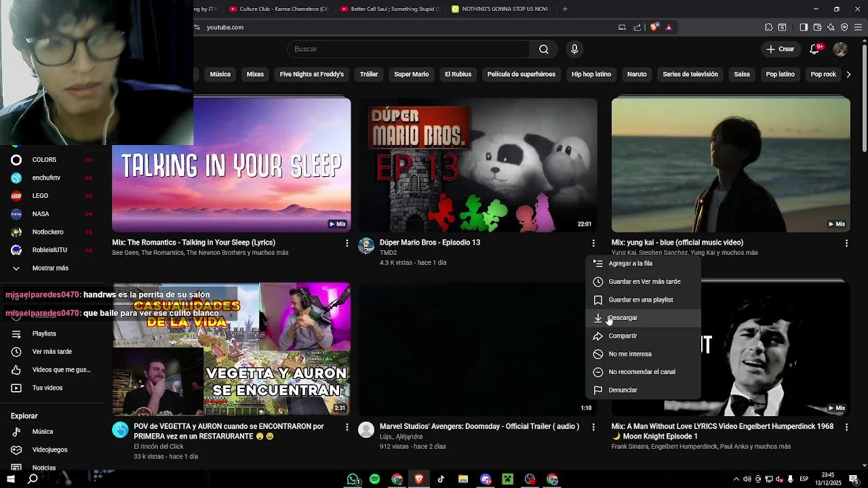868x488 pixels.
Task: Click the install app icon in address bar
Action: 622,27
